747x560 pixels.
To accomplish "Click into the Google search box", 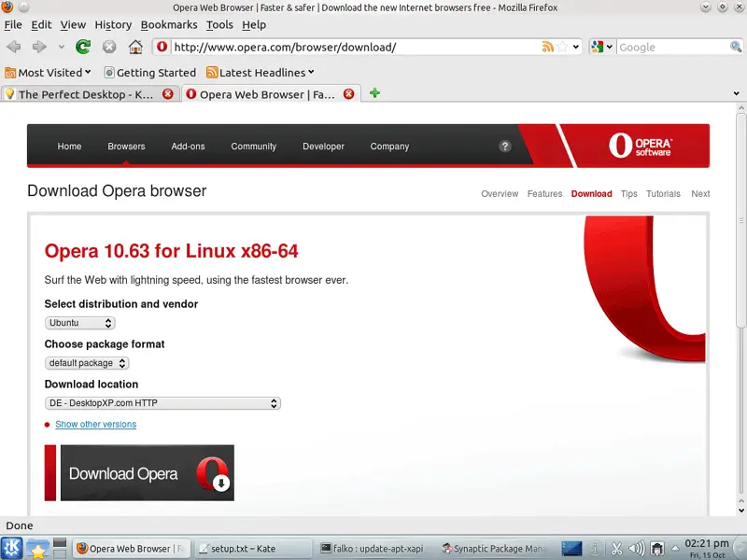I will click(672, 47).
